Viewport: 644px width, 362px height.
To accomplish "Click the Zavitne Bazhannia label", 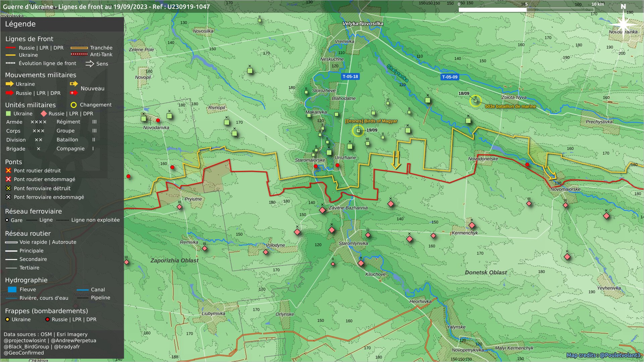I will click(348, 208).
